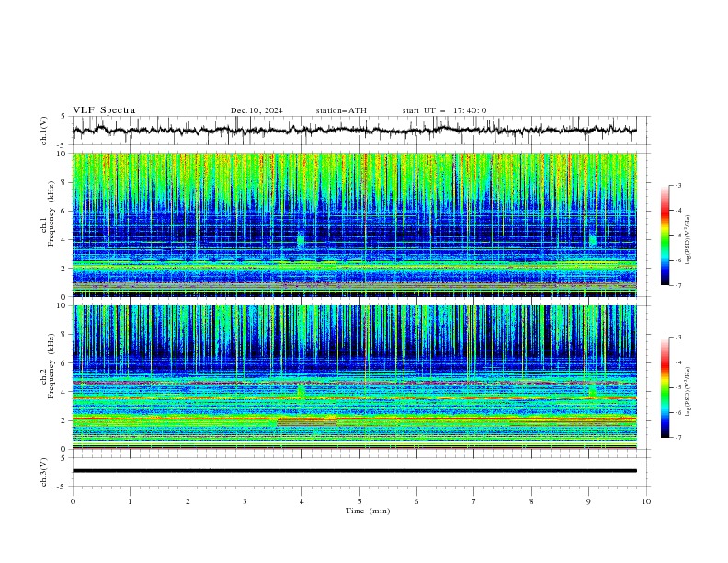Click the 'ch.1(V)' axis label

44,131
